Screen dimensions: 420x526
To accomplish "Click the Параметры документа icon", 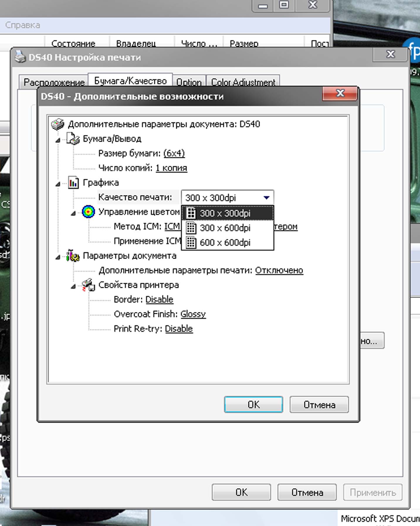I will tap(73, 256).
